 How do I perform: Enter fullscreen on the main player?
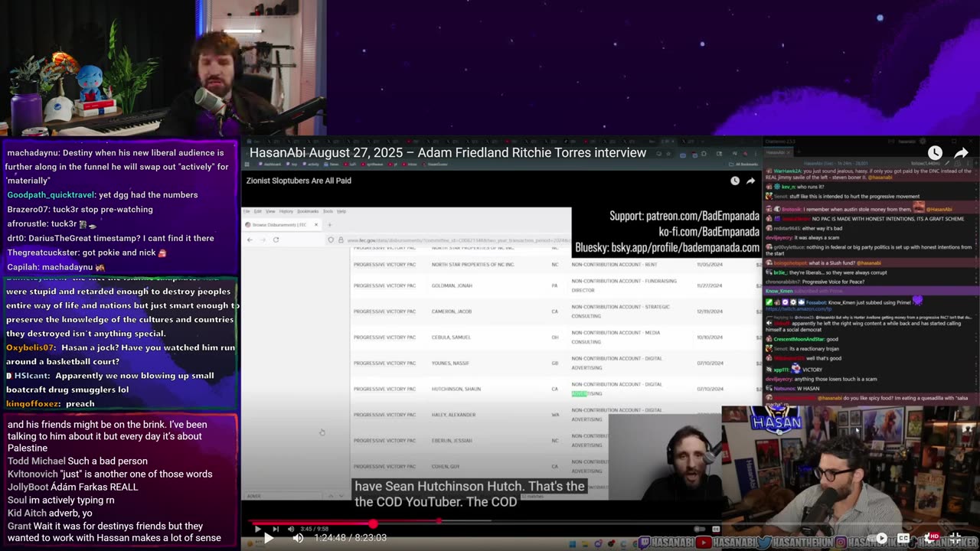click(957, 538)
